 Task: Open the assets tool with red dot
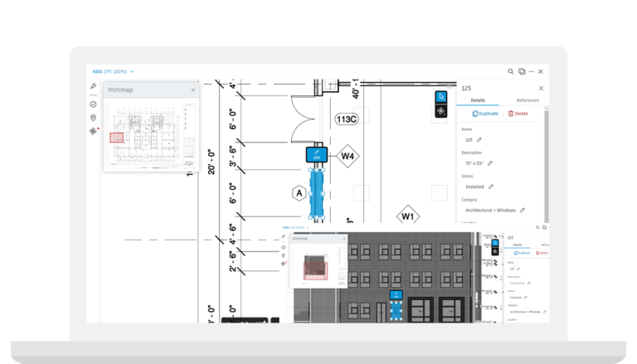[94, 131]
